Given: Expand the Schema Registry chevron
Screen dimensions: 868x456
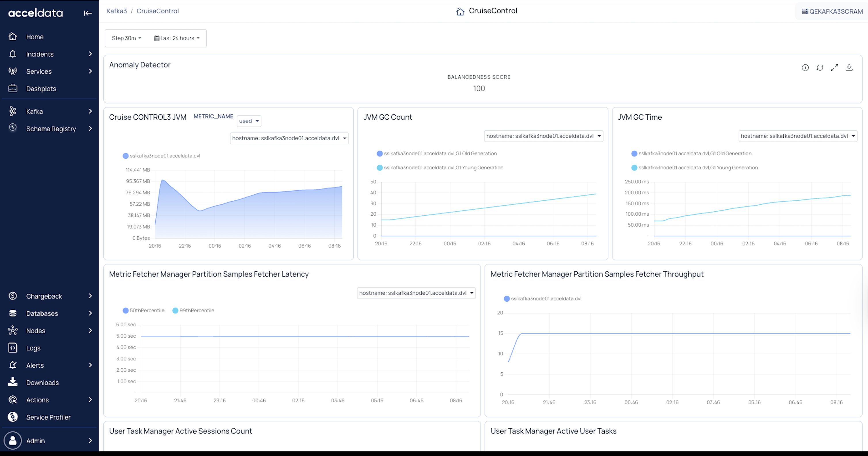Looking at the screenshot, I should (90, 129).
